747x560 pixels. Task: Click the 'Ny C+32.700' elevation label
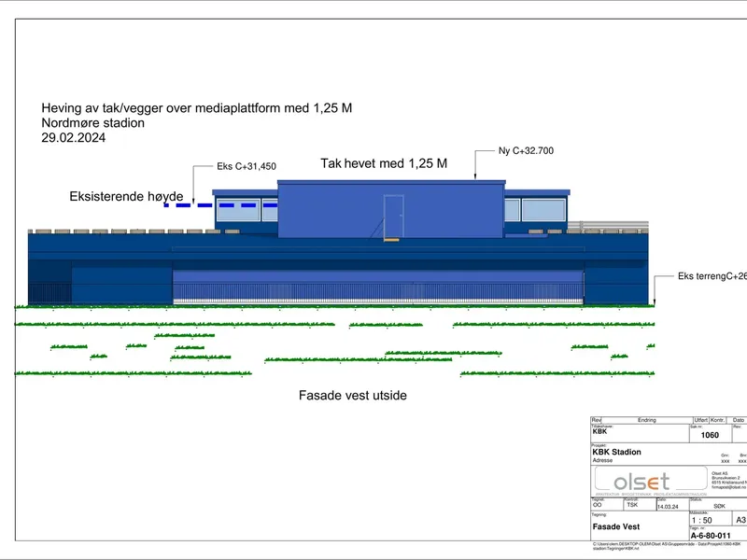point(526,150)
